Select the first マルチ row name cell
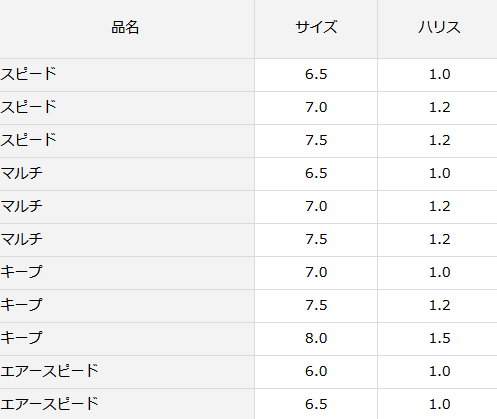The image size is (497, 419). pos(127,174)
